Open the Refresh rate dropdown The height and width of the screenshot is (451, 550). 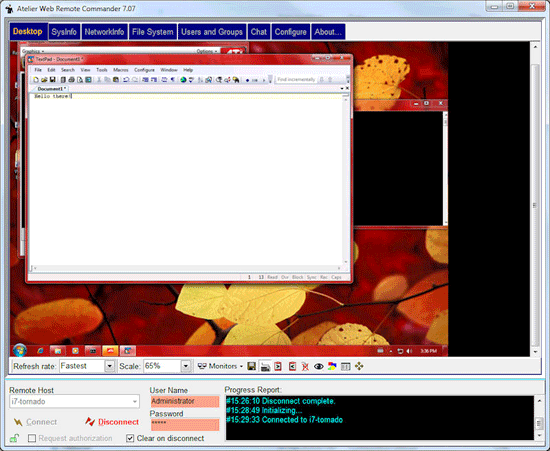pos(110,366)
